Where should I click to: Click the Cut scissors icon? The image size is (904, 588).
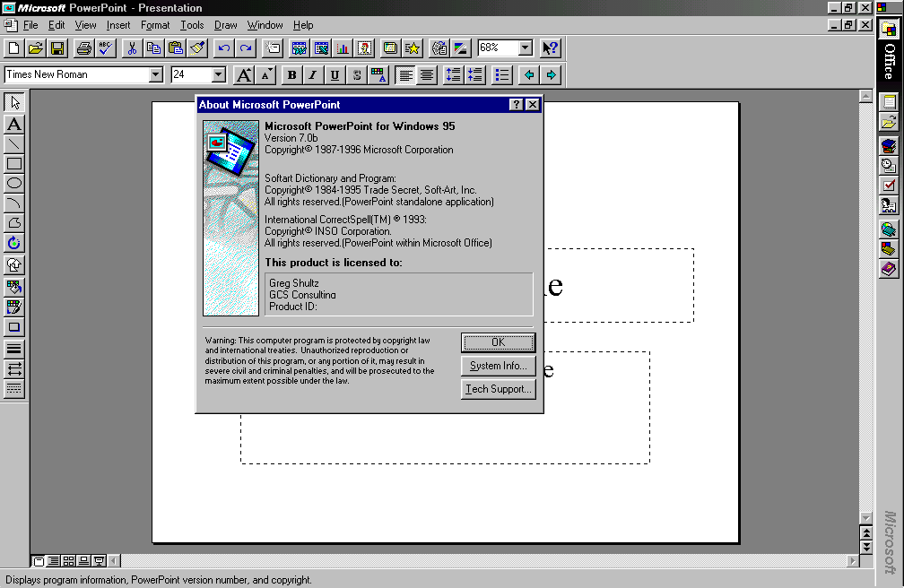tap(132, 48)
